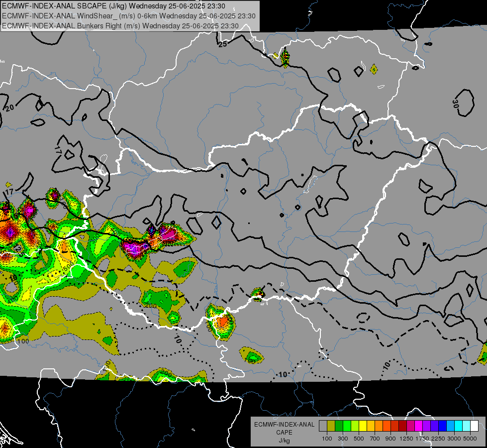Pick the dark red legend swatch before 1250
This screenshot has height=448, width=487.
point(402,426)
